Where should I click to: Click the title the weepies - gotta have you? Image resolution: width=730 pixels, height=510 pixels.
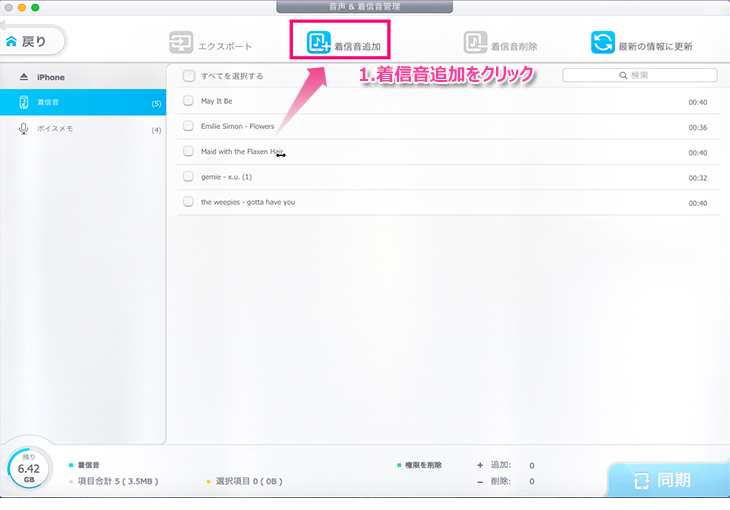tap(248, 202)
